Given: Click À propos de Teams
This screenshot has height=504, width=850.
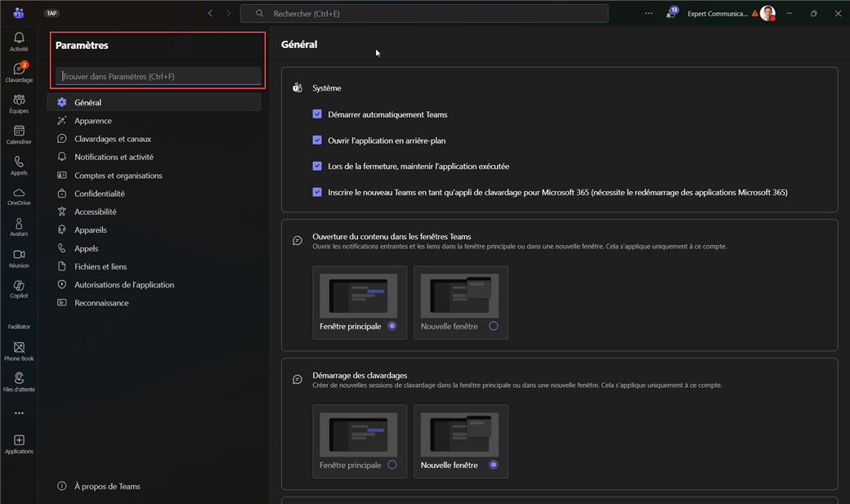Looking at the screenshot, I should tap(107, 486).
